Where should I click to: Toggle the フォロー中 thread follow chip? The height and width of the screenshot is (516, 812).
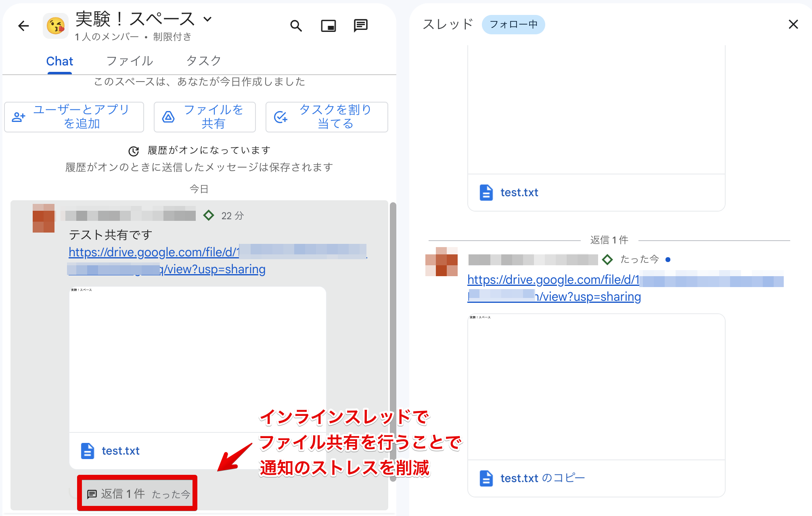coord(513,25)
